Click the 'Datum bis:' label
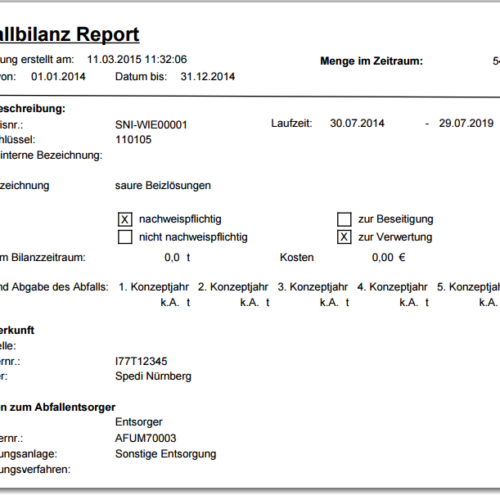Screen dimensions: 500x500 (141, 77)
